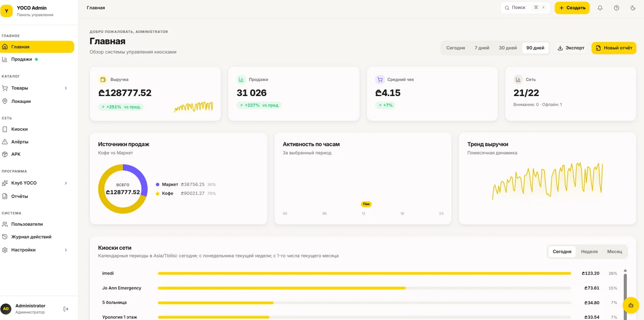The width and height of the screenshot is (644, 320).
Task: Click the AD user avatar
Action: click(6, 309)
